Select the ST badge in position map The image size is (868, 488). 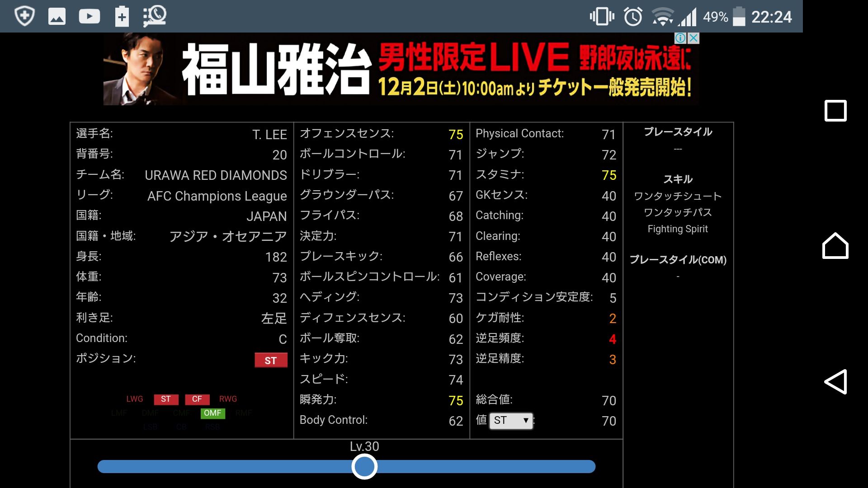pyautogui.click(x=166, y=399)
